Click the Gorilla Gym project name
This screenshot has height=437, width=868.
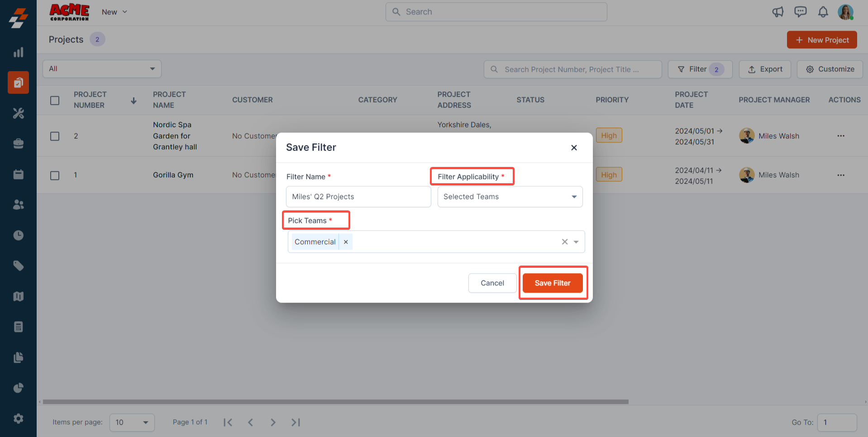pos(173,175)
